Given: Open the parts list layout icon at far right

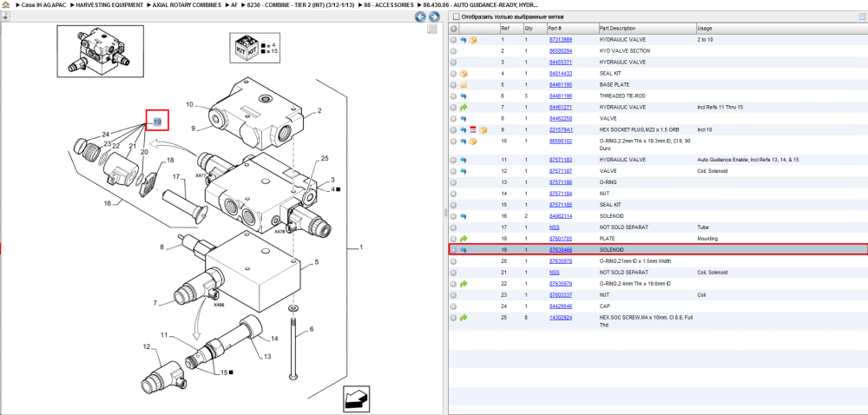Looking at the screenshot, I should click(862, 17).
